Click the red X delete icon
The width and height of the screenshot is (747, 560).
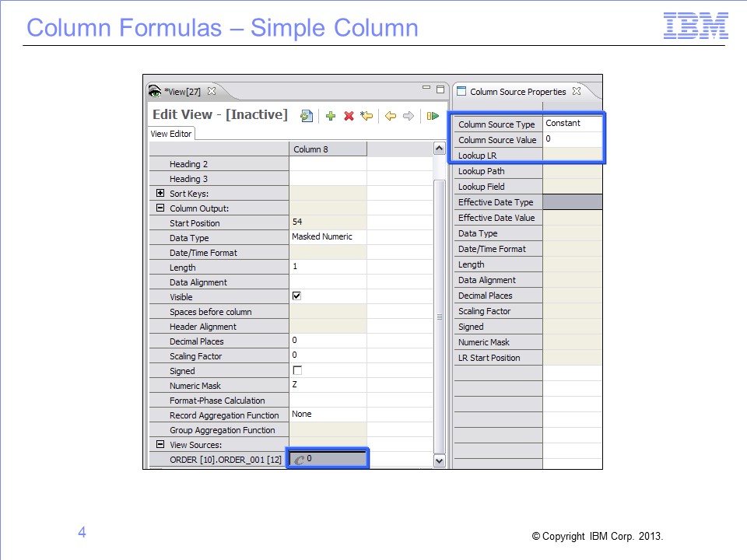[349, 116]
